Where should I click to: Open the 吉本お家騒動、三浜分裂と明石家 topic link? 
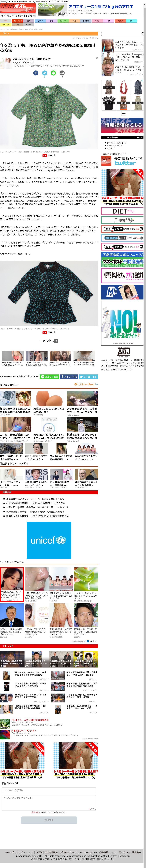coord(31,685)
